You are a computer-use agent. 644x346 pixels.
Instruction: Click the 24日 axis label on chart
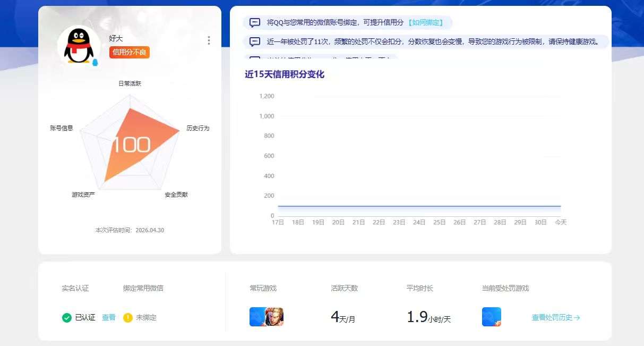tap(419, 222)
